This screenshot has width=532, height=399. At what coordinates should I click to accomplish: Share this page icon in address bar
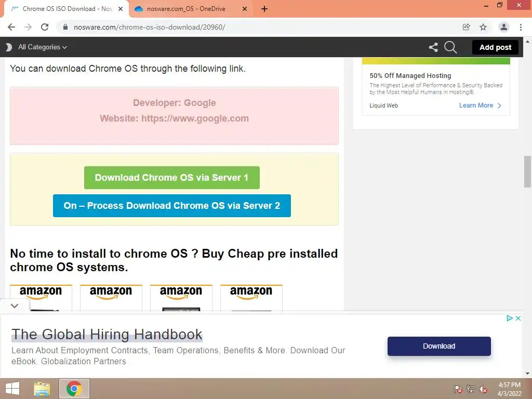pos(467,27)
